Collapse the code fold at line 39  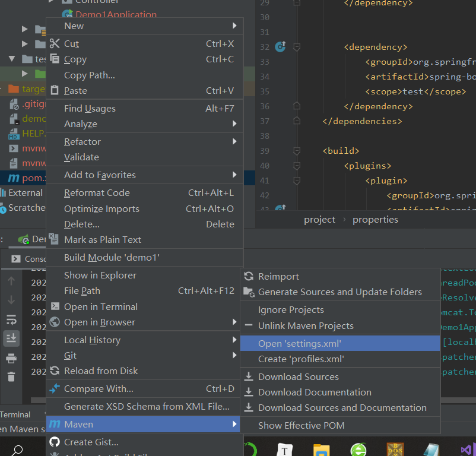click(297, 151)
